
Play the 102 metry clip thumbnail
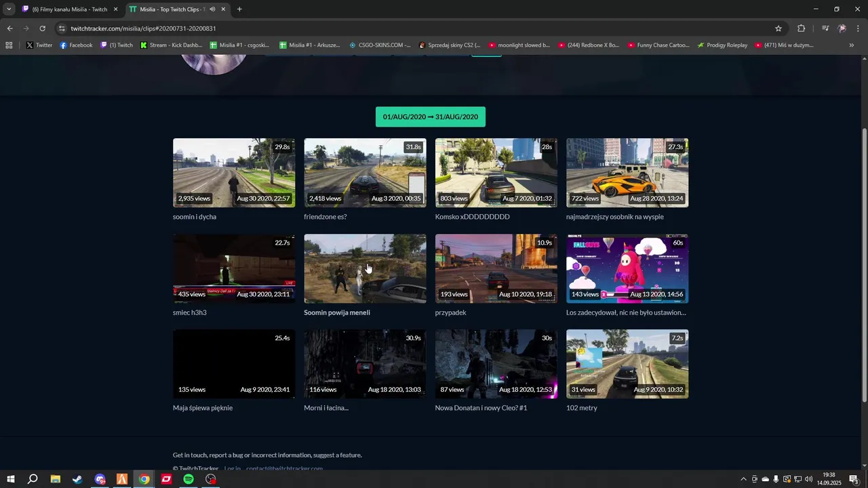pyautogui.click(x=627, y=364)
